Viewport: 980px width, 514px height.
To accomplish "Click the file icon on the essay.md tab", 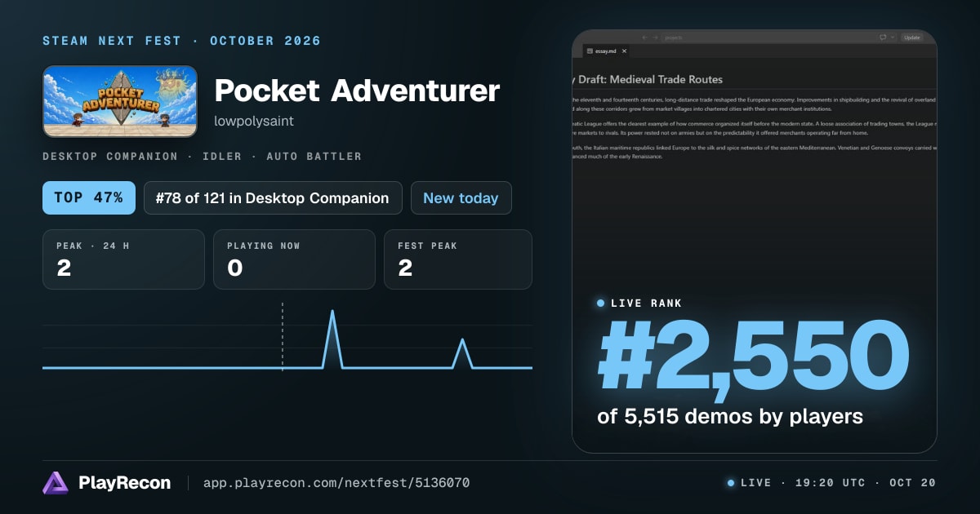I will coord(589,51).
